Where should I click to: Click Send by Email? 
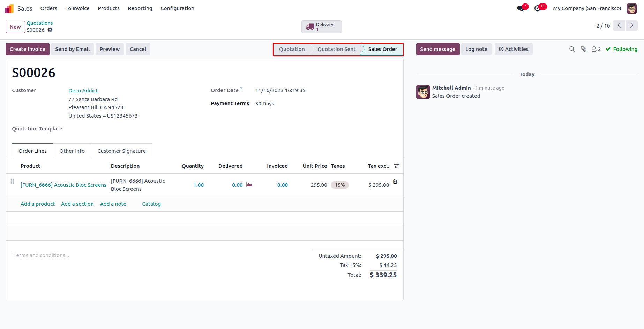click(72, 49)
